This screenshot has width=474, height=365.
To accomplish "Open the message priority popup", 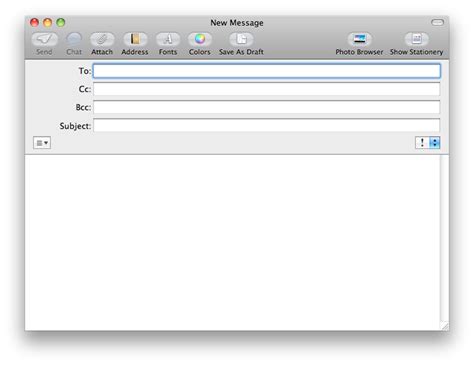I will pyautogui.click(x=428, y=143).
